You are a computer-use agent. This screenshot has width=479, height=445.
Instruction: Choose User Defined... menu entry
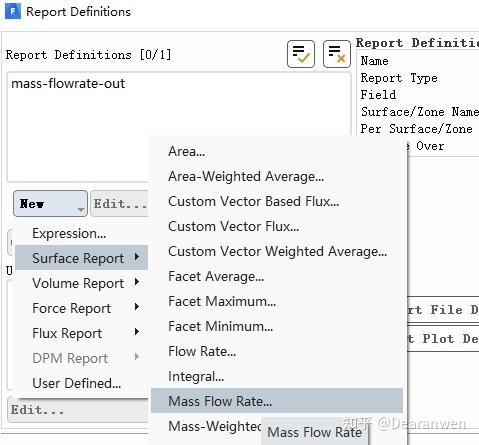(x=81, y=383)
